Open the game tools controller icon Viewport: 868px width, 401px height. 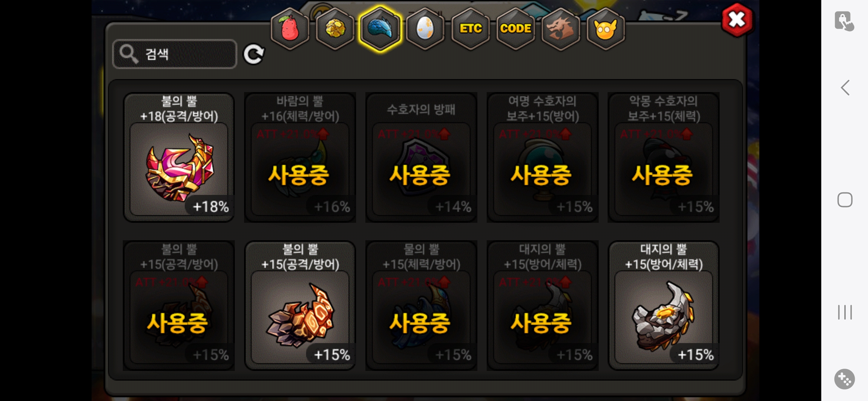[x=845, y=379]
